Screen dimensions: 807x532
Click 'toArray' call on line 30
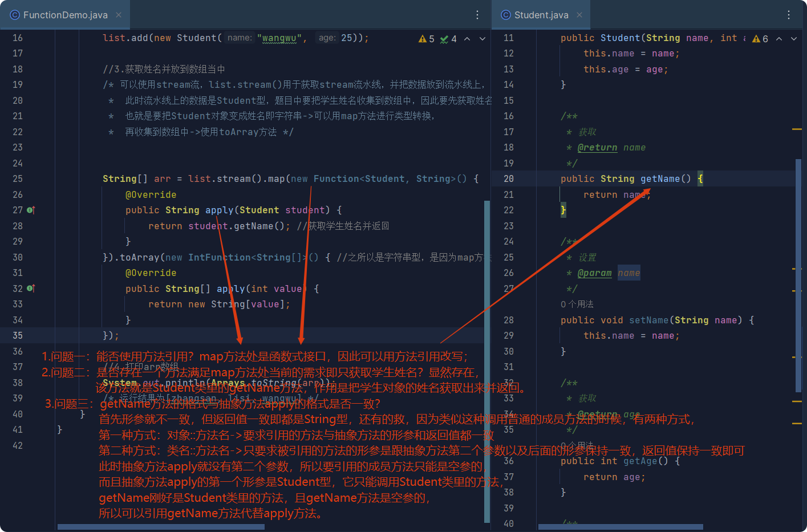tap(140, 258)
